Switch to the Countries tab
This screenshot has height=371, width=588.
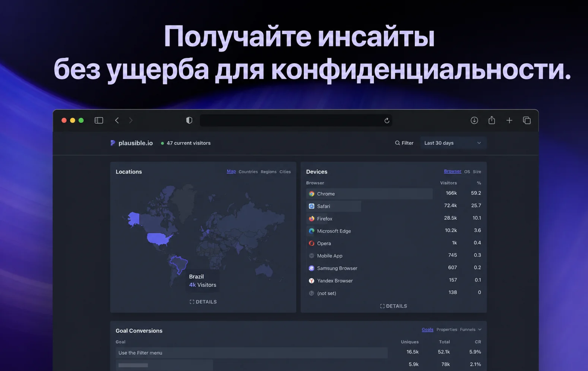click(248, 172)
